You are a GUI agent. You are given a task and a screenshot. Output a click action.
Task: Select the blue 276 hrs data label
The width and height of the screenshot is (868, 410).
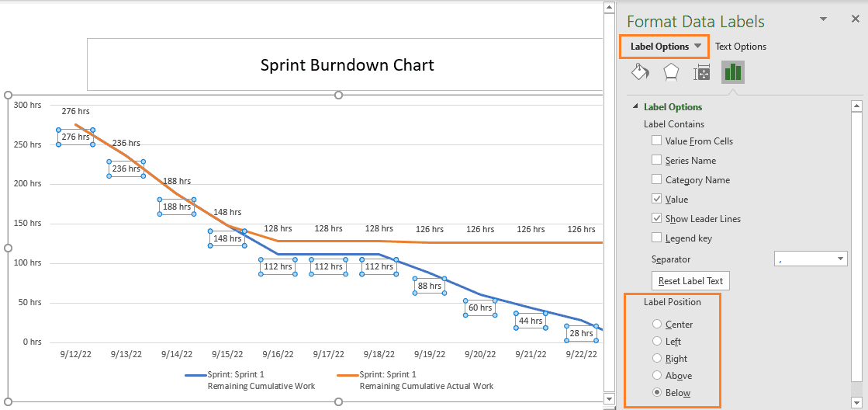tap(75, 137)
